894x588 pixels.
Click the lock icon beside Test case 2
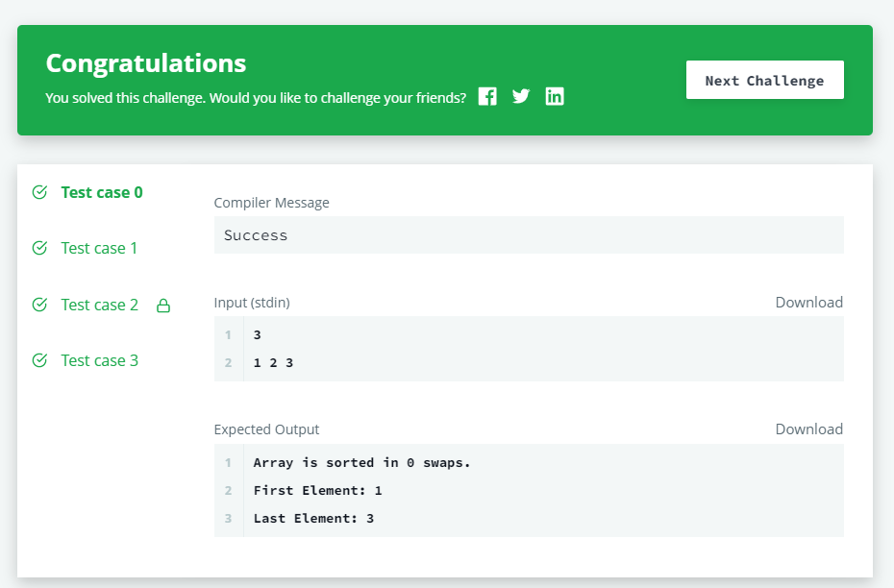tap(163, 306)
